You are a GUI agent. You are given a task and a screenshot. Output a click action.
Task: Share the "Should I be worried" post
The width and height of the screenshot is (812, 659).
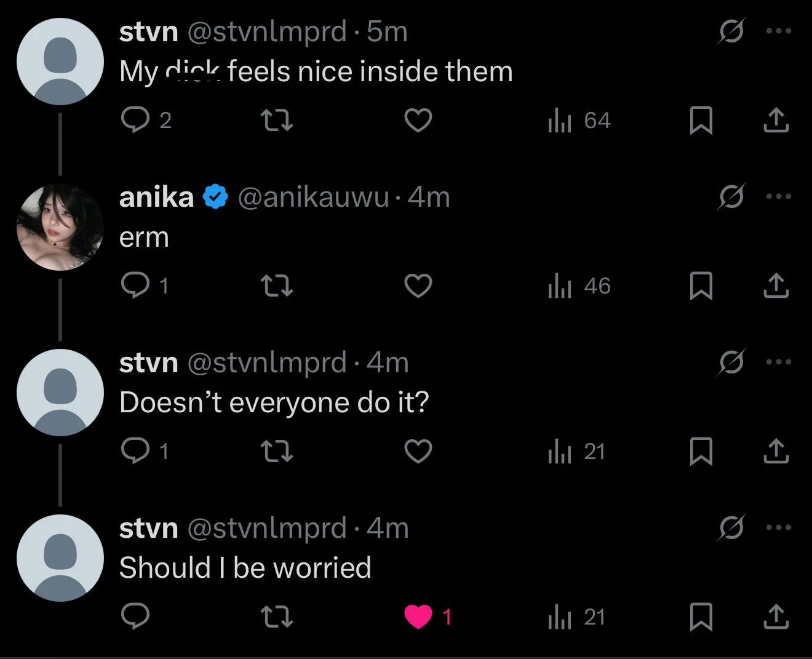(x=776, y=617)
